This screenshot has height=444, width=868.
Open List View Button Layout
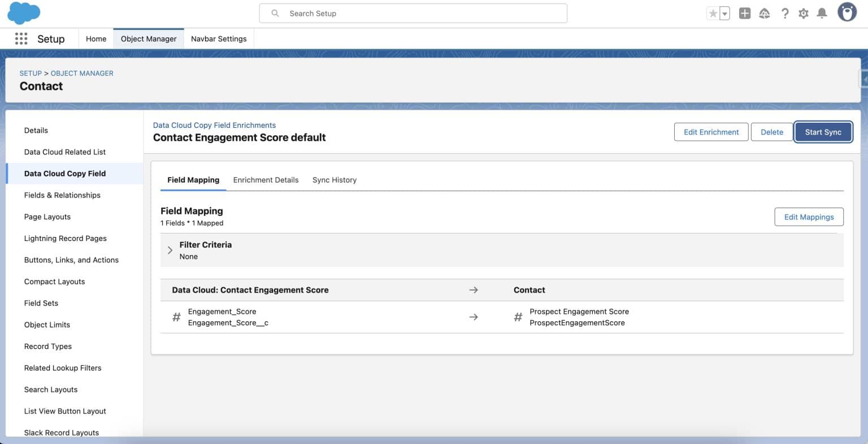[x=65, y=411]
